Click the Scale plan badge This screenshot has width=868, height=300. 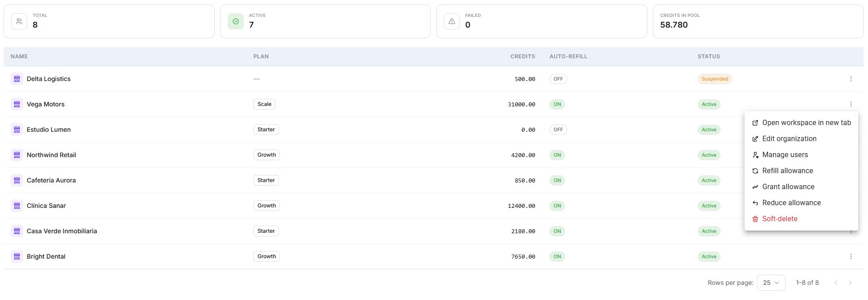pyautogui.click(x=264, y=104)
